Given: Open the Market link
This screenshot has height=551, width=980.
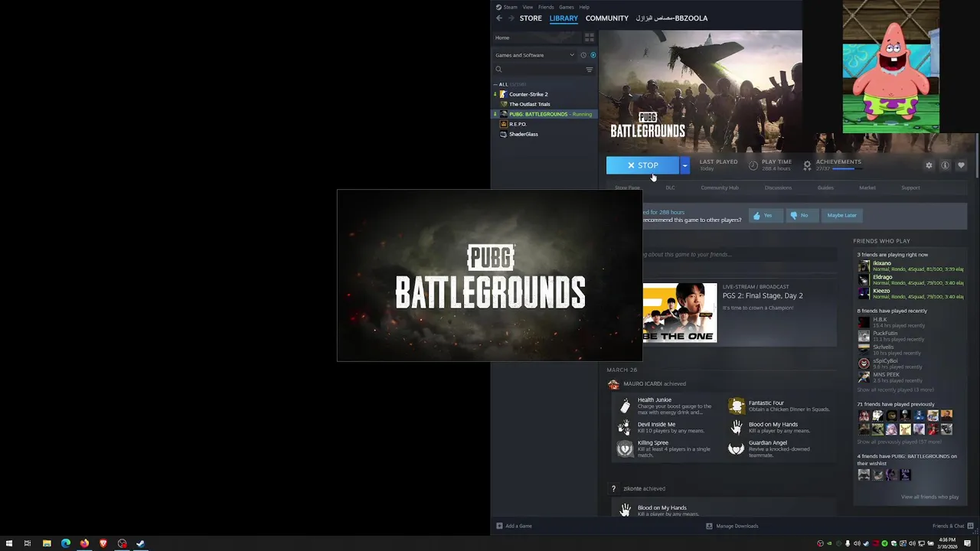Looking at the screenshot, I should [867, 187].
